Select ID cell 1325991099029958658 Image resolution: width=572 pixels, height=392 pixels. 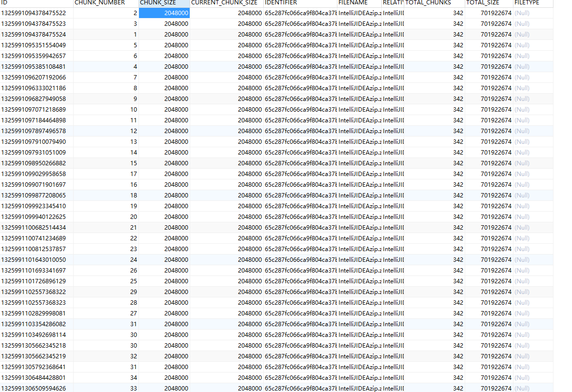click(x=37, y=174)
